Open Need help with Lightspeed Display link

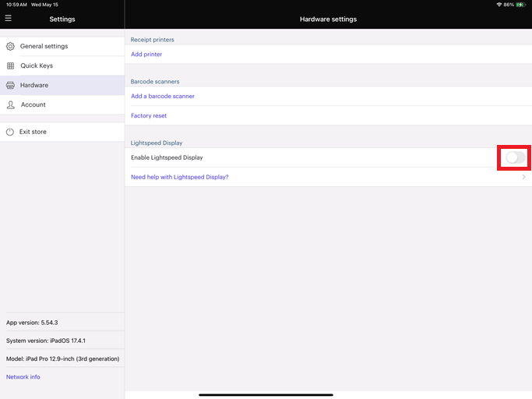[179, 177]
